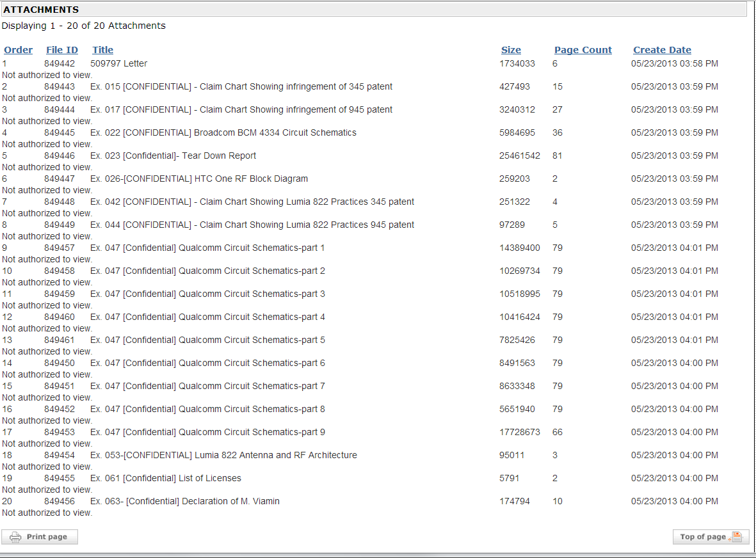Screen dimensions: 756x558
Task: Select size value 5791
Action: (509, 479)
